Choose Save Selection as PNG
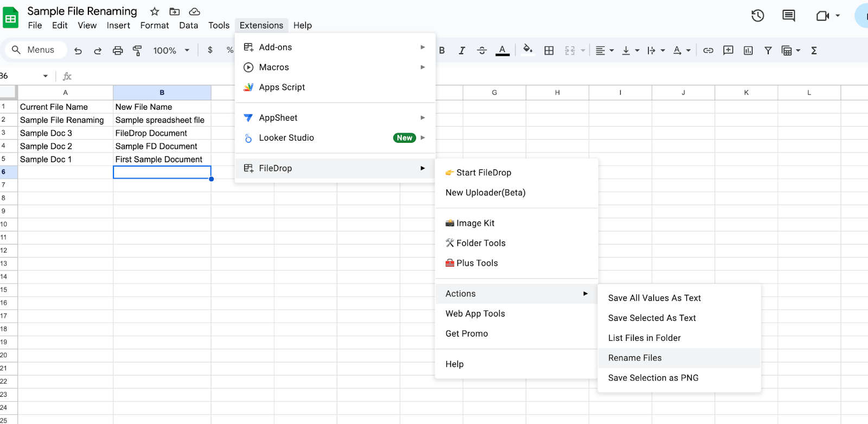 point(679,378)
